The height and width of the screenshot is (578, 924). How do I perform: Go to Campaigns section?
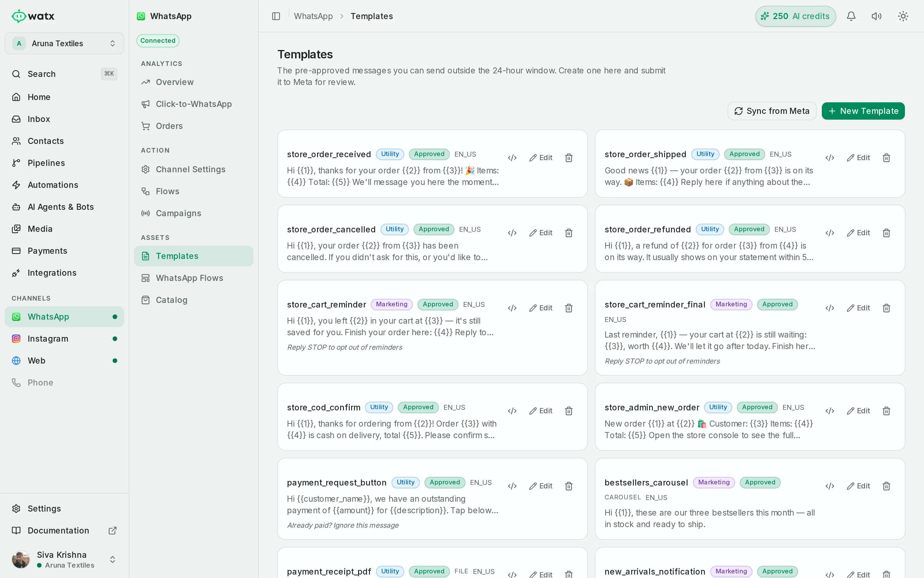coord(193,213)
